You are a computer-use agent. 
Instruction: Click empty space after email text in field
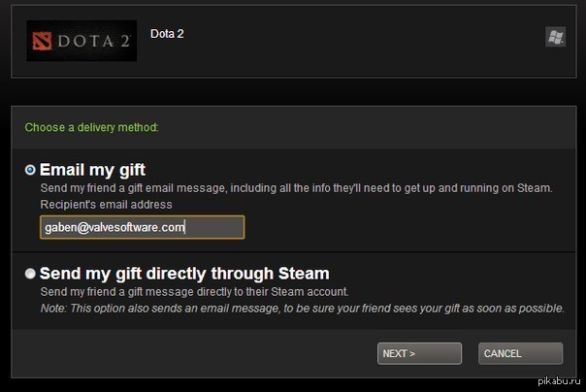[214, 227]
